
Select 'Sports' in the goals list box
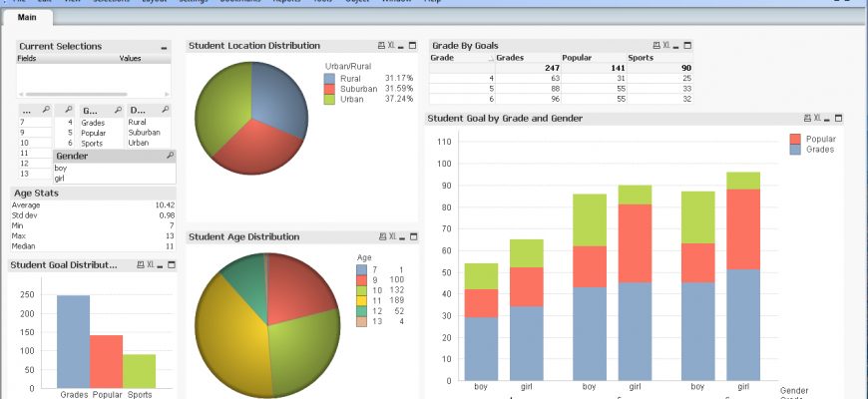tap(94, 143)
